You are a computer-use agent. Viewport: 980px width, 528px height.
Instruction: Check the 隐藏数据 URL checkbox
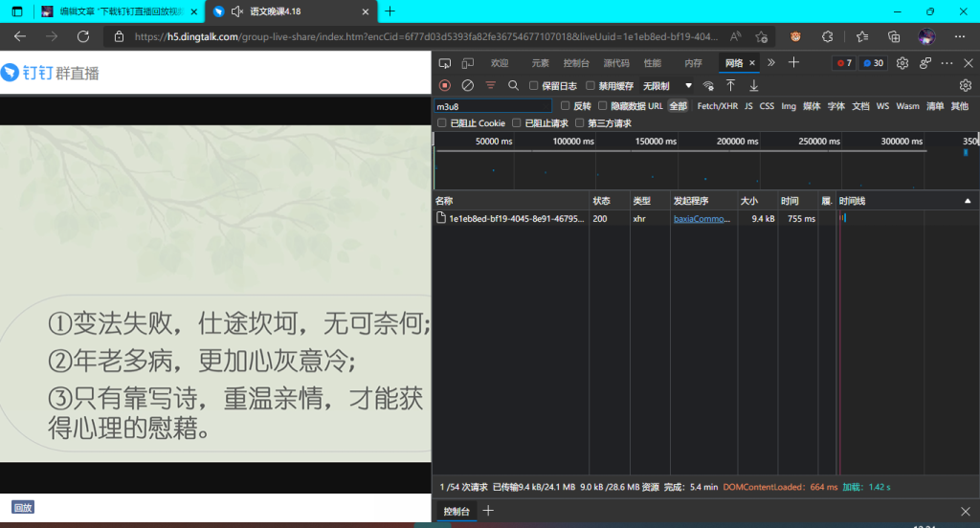pyautogui.click(x=603, y=106)
